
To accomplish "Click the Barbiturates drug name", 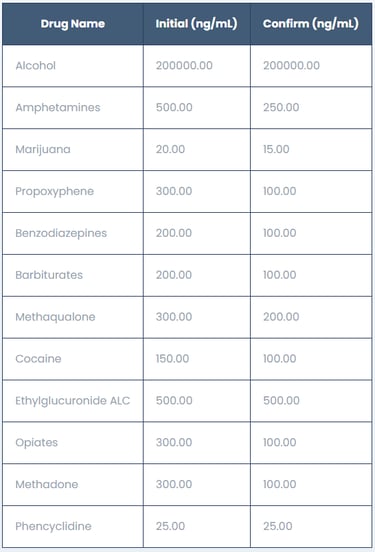I will (49, 275).
